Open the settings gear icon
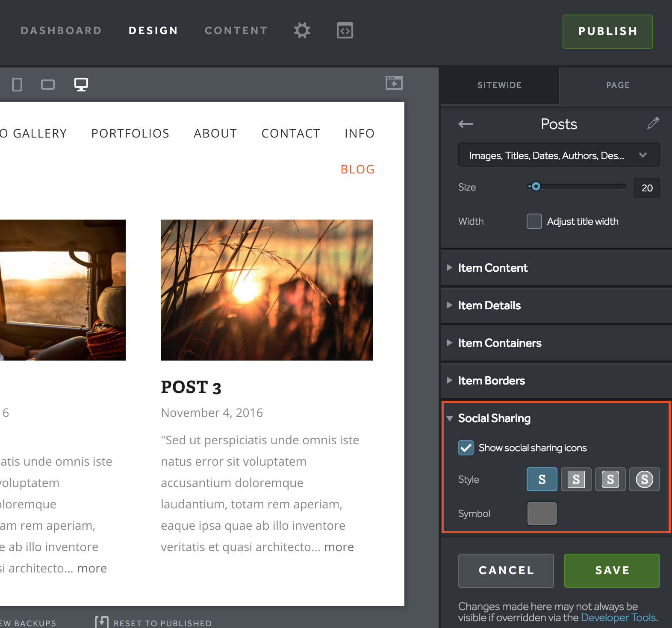This screenshot has width=672, height=628. coord(302,31)
